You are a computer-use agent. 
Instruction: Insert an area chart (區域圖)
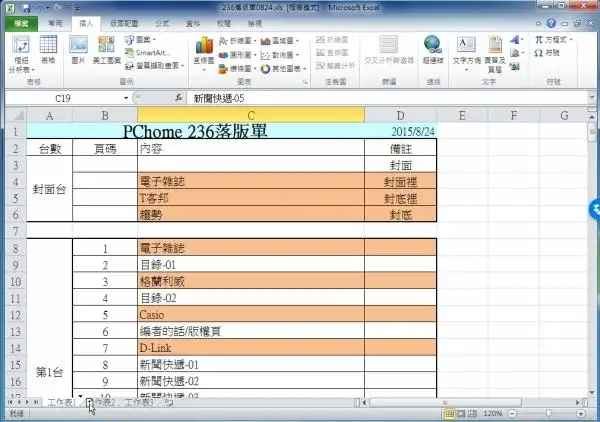[280, 41]
